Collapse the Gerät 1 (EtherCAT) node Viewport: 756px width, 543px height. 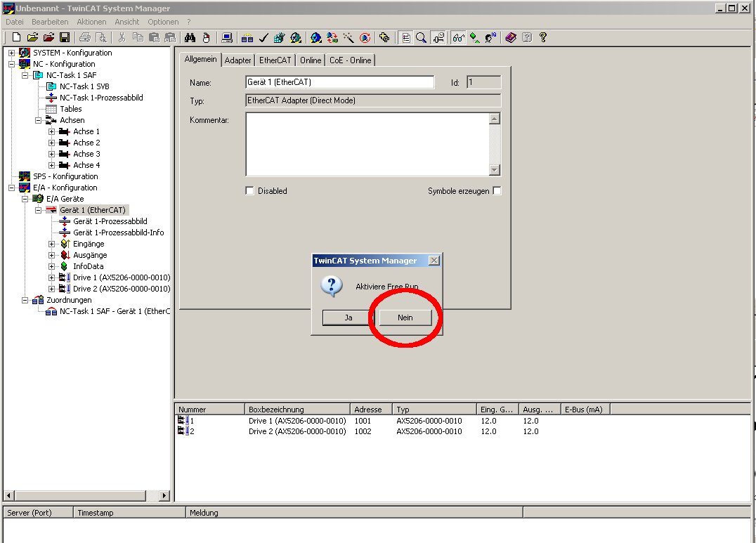tap(39, 210)
